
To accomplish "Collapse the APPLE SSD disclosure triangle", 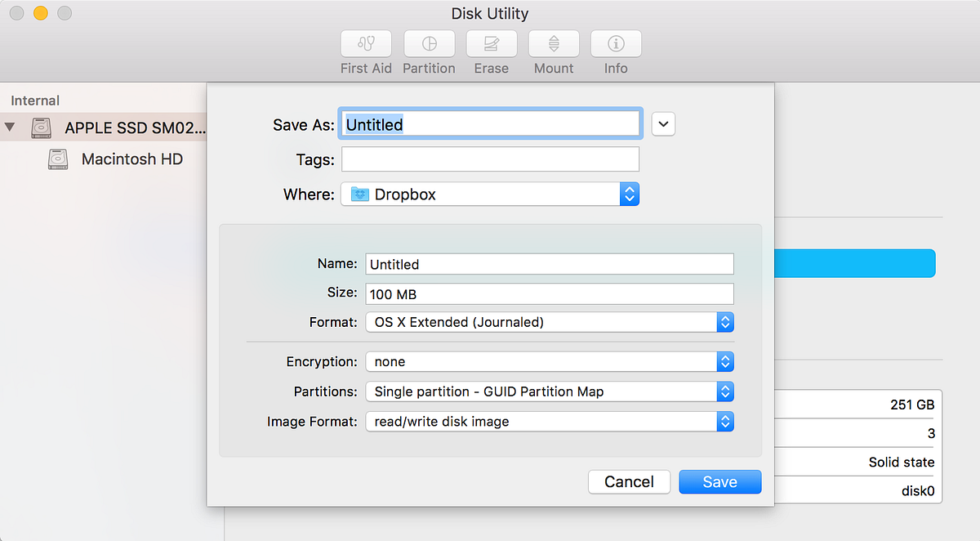I will click(x=11, y=127).
